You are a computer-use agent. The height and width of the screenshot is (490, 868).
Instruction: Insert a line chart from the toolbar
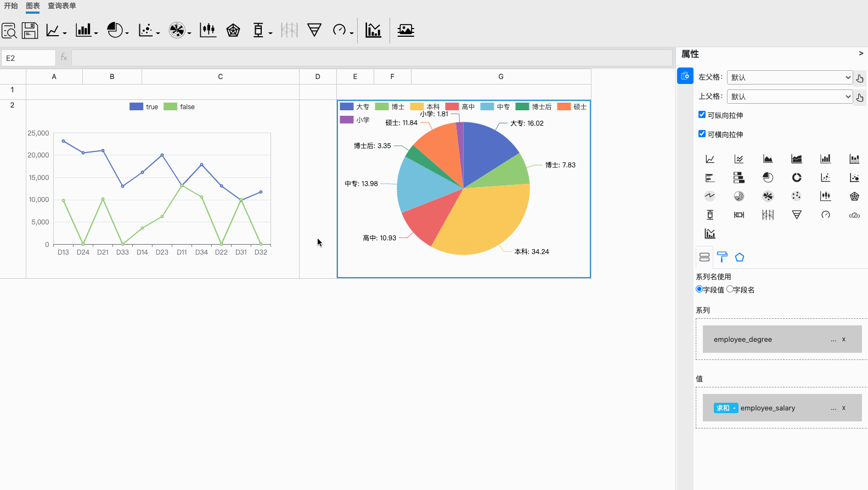53,30
